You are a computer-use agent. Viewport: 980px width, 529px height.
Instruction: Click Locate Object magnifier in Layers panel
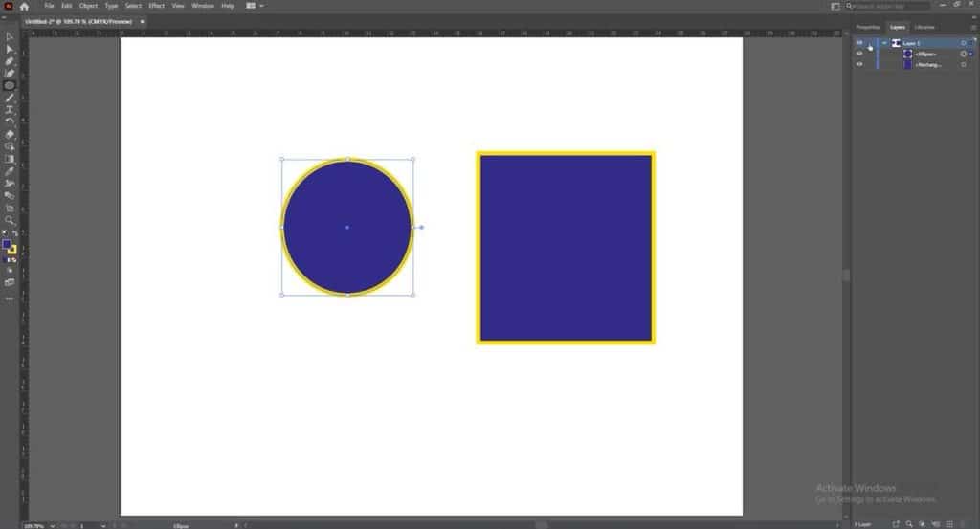(x=909, y=524)
